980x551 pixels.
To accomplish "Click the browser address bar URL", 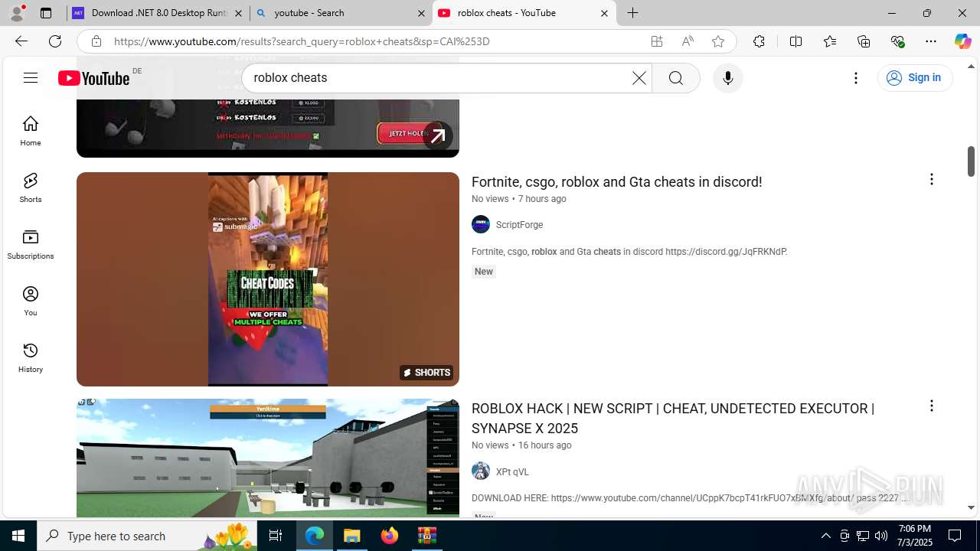I will pyautogui.click(x=302, y=41).
